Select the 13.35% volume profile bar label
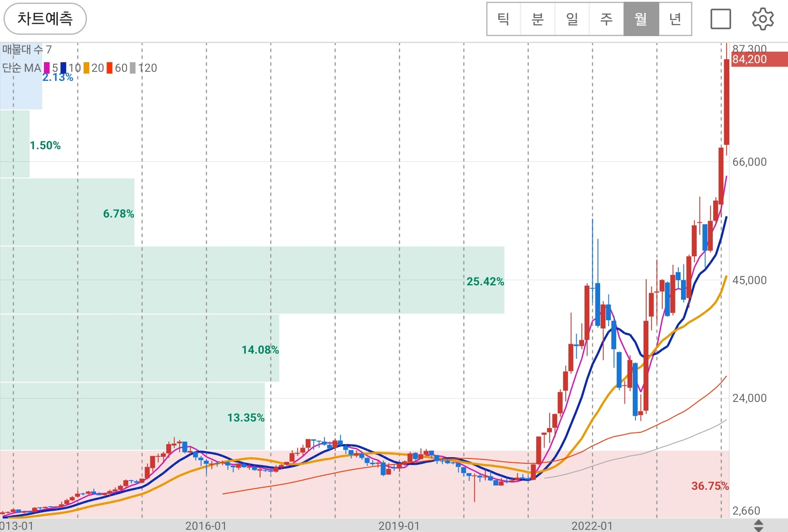Image resolution: width=788 pixels, height=532 pixels. (246, 418)
